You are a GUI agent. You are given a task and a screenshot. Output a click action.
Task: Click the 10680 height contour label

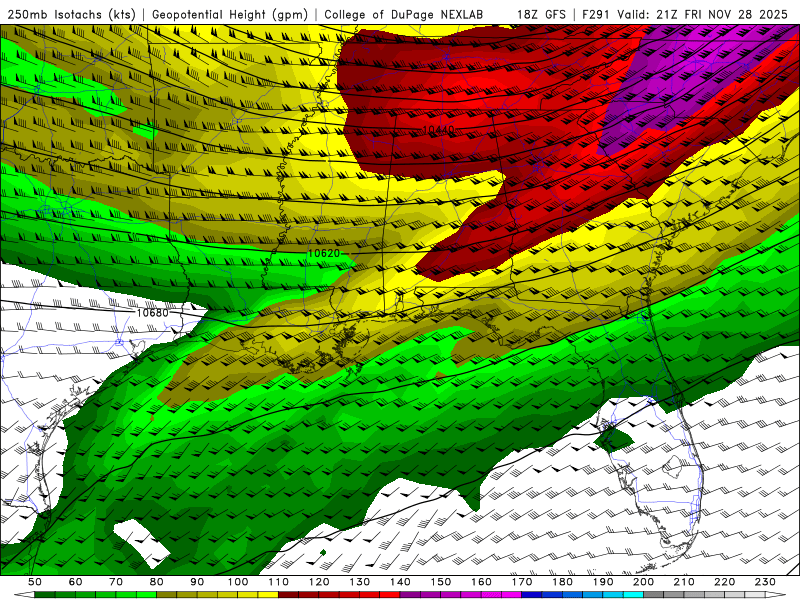153,312
